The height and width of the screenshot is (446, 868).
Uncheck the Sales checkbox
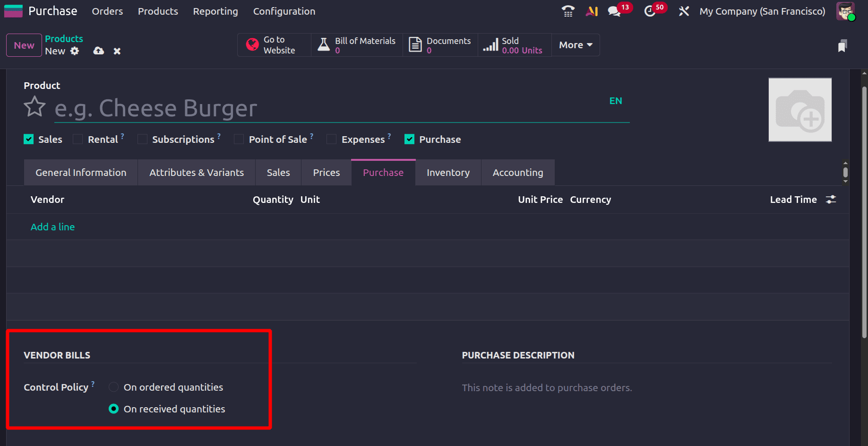click(28, 139)
